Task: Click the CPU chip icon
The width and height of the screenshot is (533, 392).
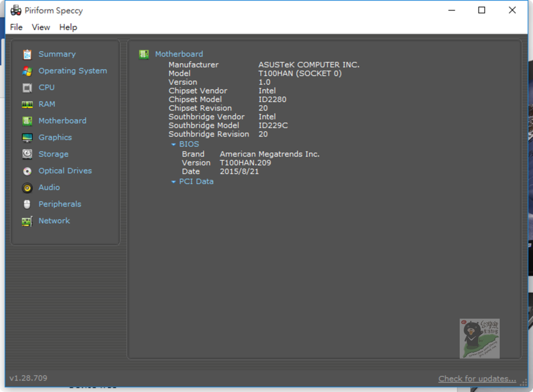Action: click(27, 87)
